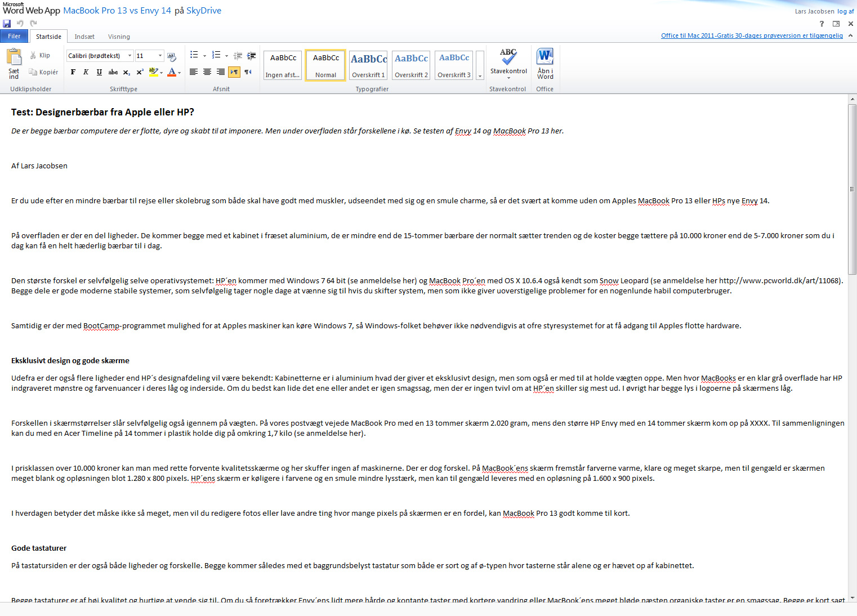This screenshot has width=857, height=616.
Task: Open the Stavekontrol dropdown arrow
Action: tap(508, 78)
